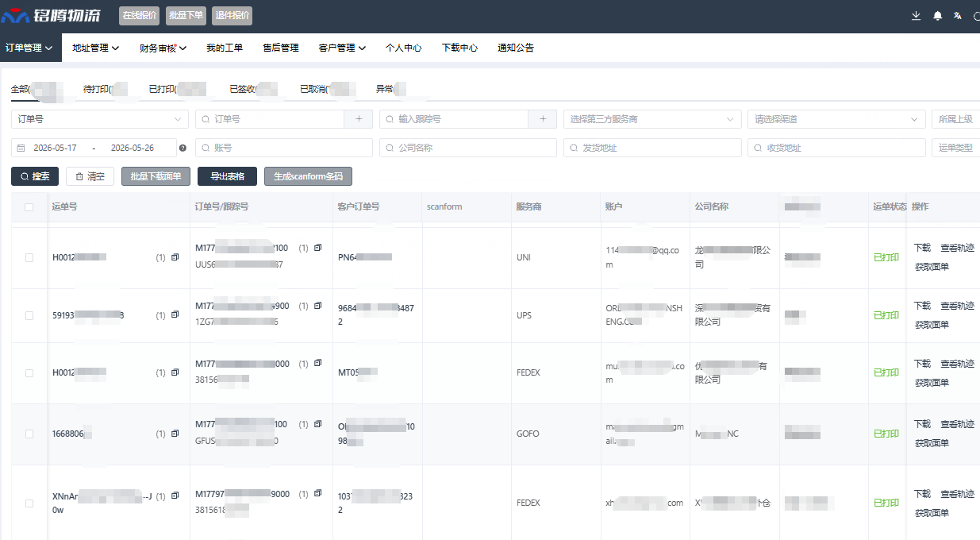The image size is (980, 540).
Task: Open the calendar icon in date range
Action: [x=21, y=148]
